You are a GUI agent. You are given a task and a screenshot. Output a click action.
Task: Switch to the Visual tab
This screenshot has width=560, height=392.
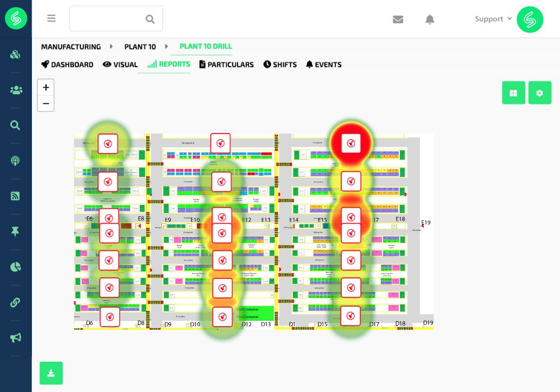click(x=120, y=65)
